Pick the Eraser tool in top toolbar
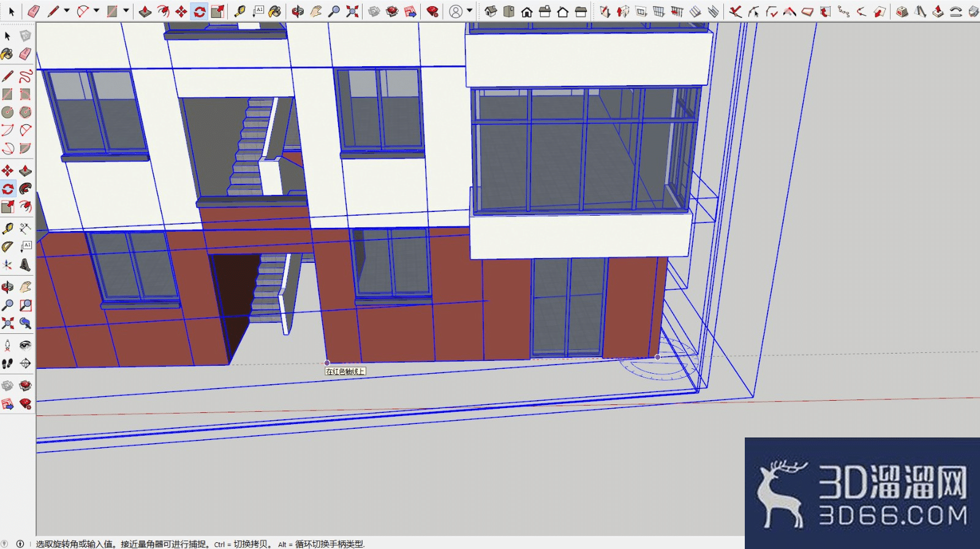The width and height of the screenshot is (980, 549). click(34, 11)
